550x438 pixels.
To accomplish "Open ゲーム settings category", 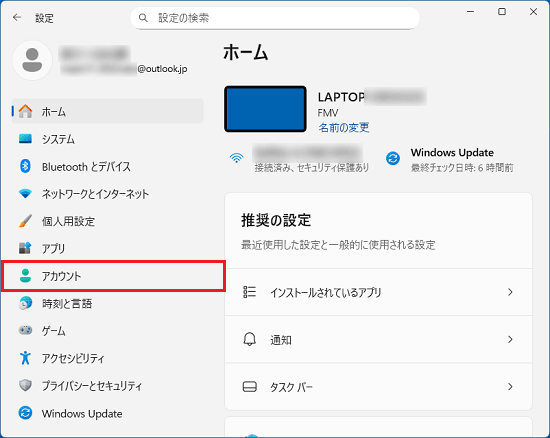I will pos(108,330).
